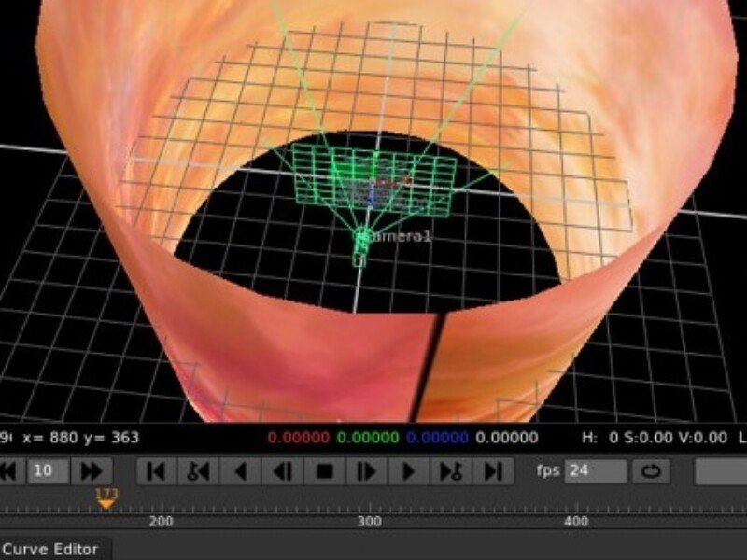Viewport: 747px width, 560px height.
Task: Click the white alpha value 0.00000
Action: point(507,437)
